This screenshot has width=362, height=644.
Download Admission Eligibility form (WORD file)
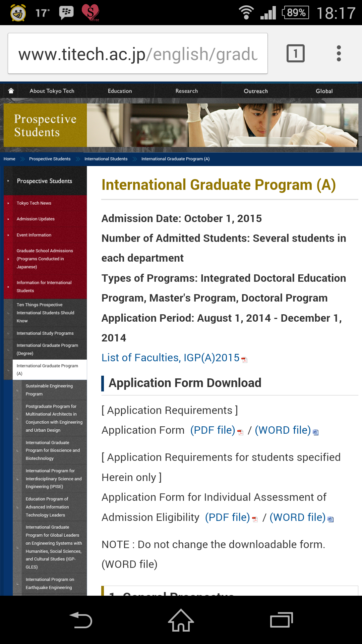click(298, 518)
